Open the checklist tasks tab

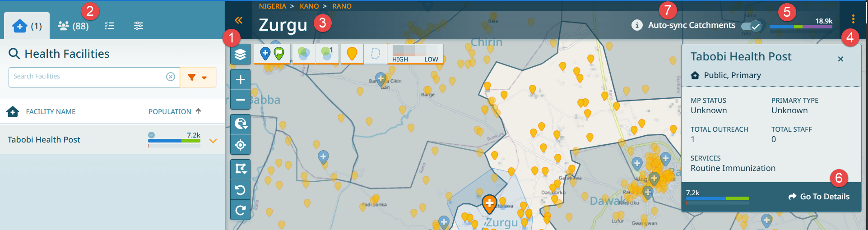click(x=109, y=26)
